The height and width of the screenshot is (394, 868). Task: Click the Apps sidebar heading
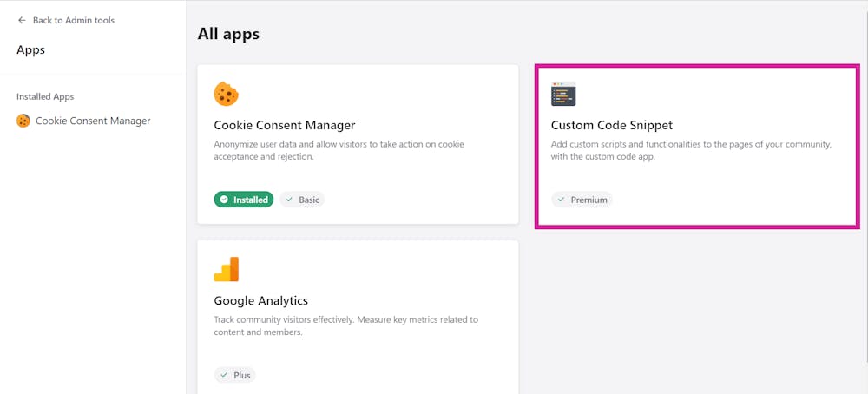(31, 50)
